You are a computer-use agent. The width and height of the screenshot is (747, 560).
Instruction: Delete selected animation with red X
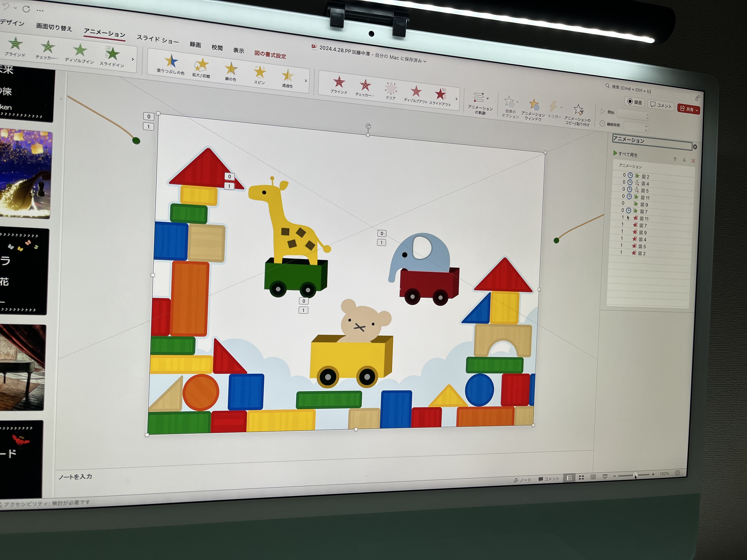693,161
